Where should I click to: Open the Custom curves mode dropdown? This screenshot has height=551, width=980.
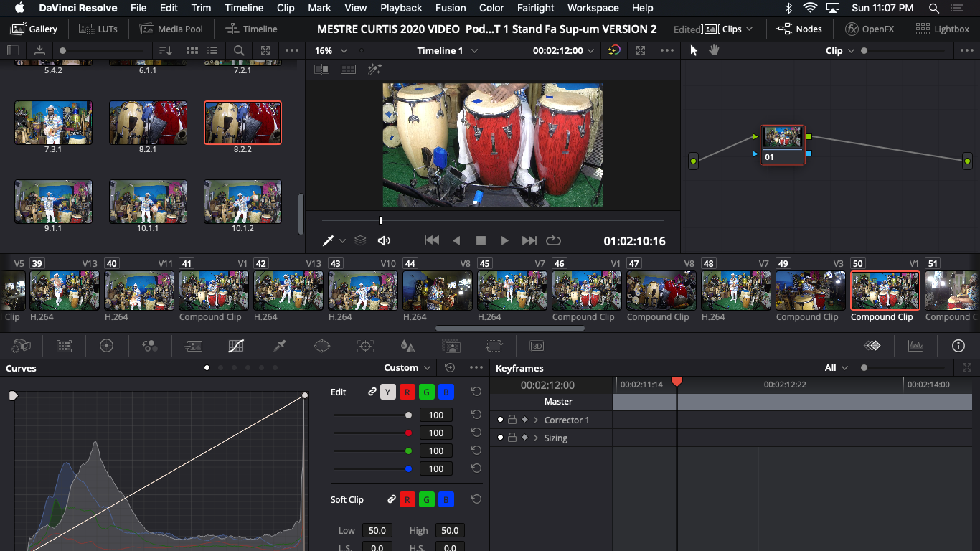pos(407,367)
